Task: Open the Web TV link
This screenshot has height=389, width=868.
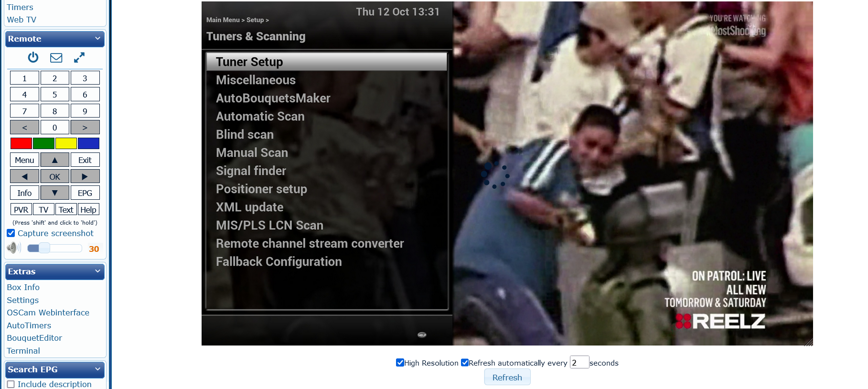Action: click(21, 20)
